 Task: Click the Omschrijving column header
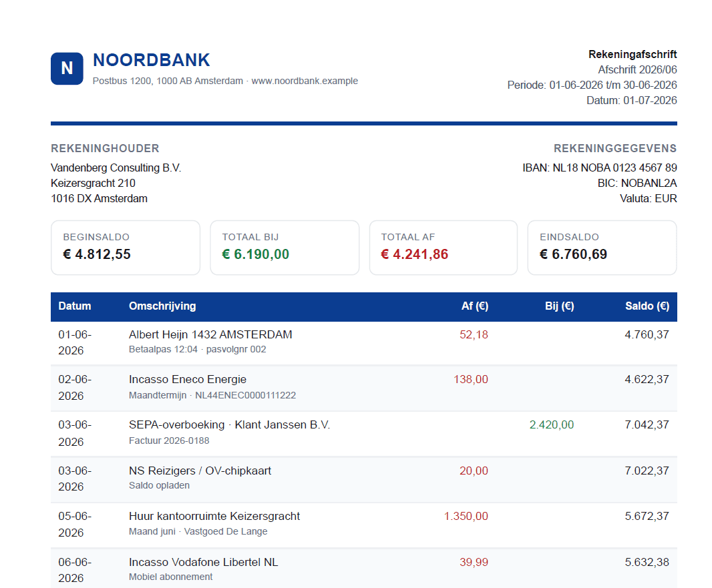[162, 306]
